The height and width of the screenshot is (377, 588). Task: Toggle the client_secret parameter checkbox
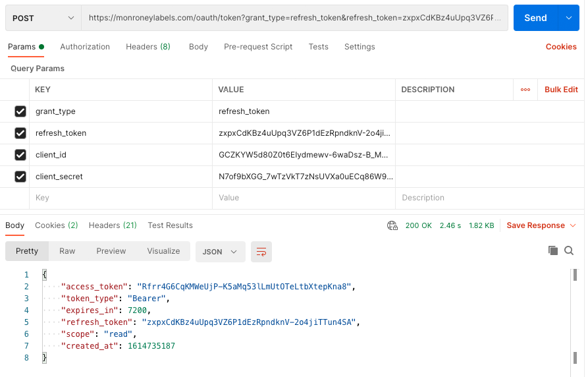point(20,177)
